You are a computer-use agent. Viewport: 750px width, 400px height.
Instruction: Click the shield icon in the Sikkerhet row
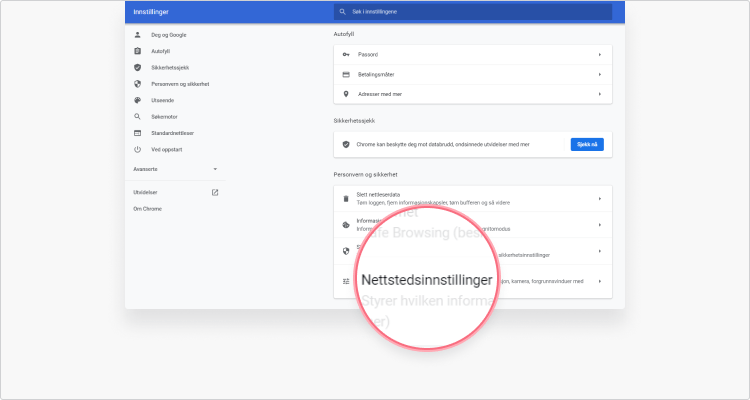(346, 251)
